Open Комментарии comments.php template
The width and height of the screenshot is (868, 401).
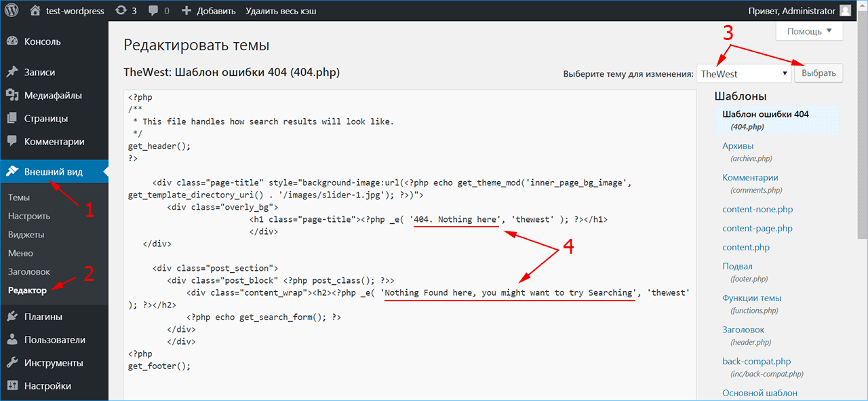click(750, 178)
